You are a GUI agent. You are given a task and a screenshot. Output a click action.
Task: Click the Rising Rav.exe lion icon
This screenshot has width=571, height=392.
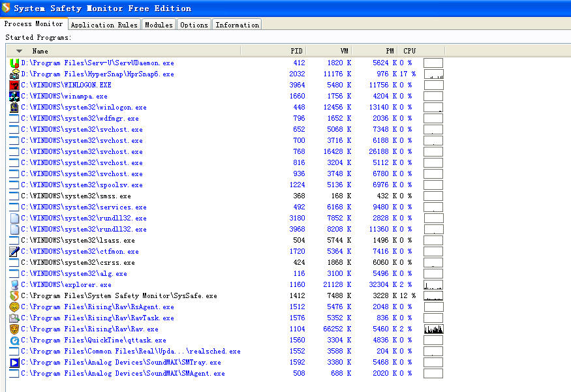click(14, 329)
